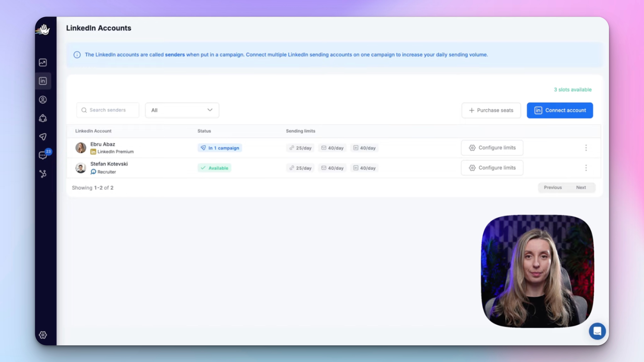Click the Search senders field
The width and height of the screenshot is (644, 362).
click(108, 110)
